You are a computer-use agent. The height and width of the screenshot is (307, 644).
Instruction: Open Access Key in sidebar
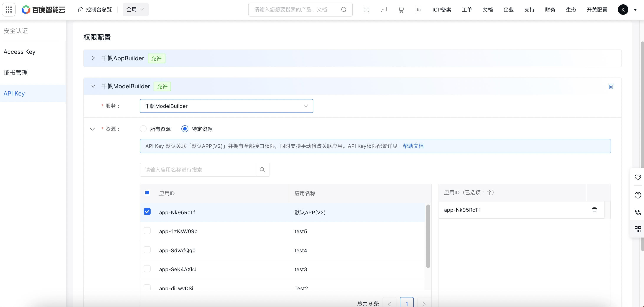[x=20, y=52]
